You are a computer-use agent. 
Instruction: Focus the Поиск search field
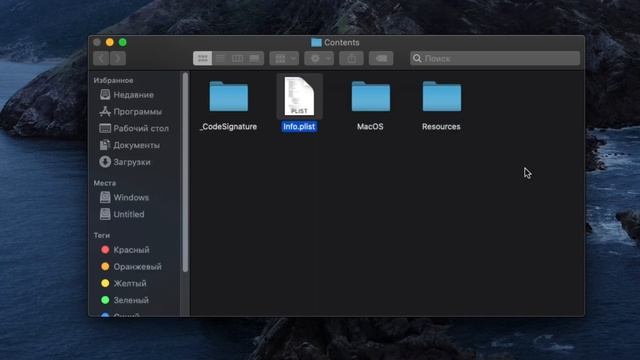coord(495,58)
